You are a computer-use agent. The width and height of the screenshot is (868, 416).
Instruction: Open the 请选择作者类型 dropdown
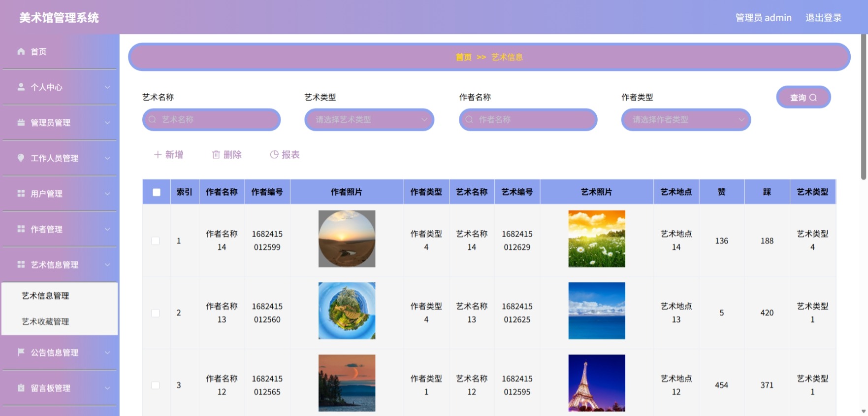click(x=686, y=119)
